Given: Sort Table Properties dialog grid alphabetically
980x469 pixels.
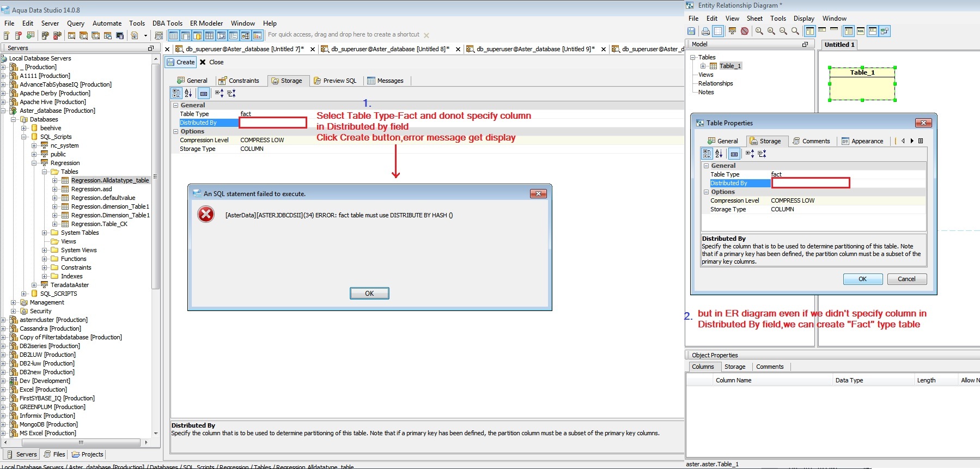Looking at the screenshot, I should click(719, 154).
